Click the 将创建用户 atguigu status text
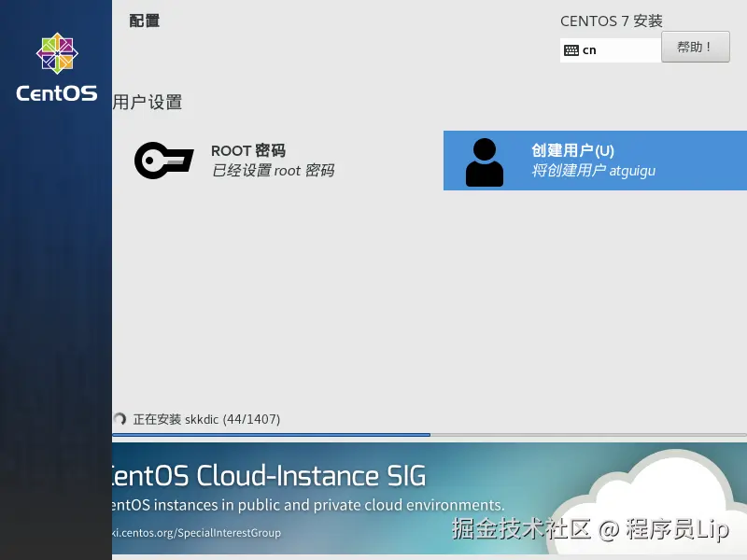The width and height of the screenshot is (747, 560). [x=594, y=171]
